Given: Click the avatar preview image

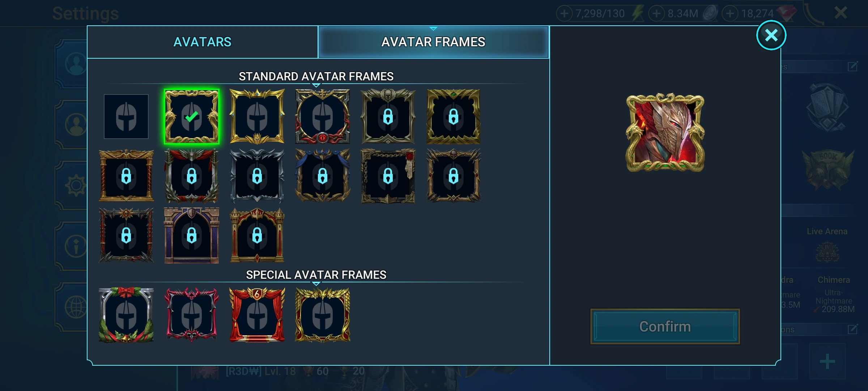Looking at the screenshot, I should (x=665, y=133).
